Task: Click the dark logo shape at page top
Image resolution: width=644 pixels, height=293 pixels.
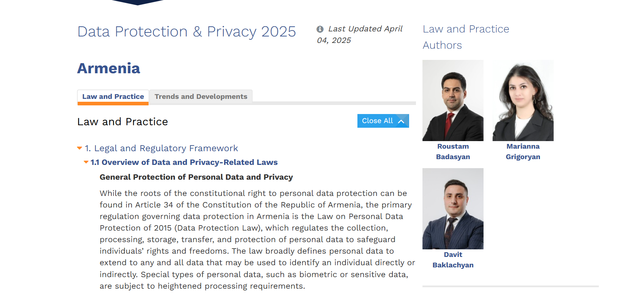Action: tap(138, 2)
